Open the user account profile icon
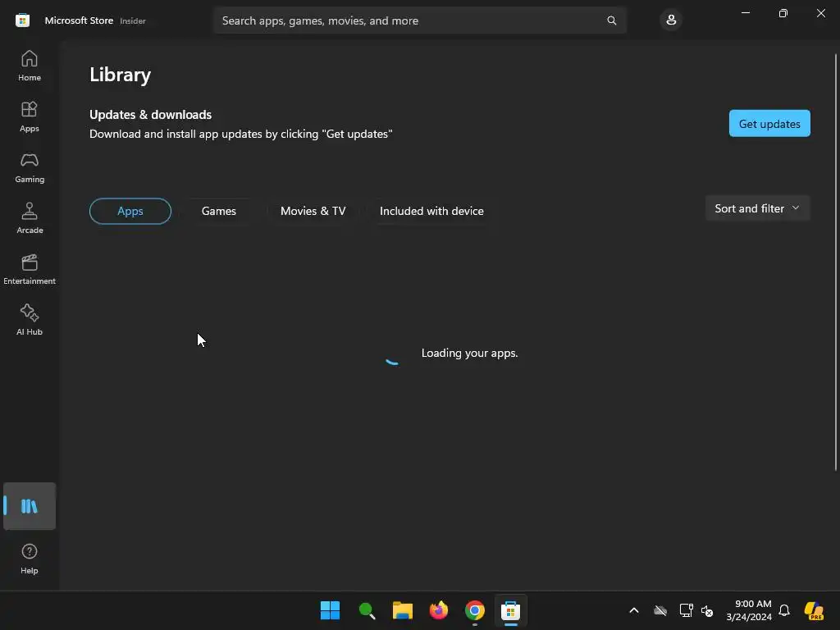Viewport: 840px width, 630px height. [671, 21]
